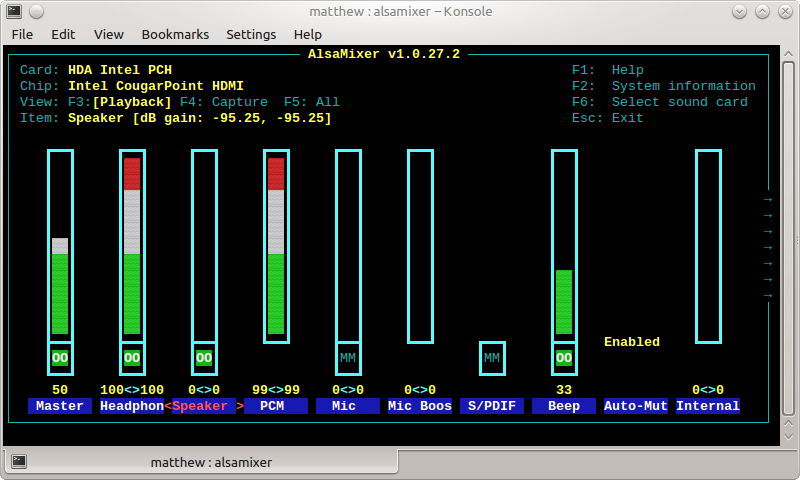
Task: Click the Auto-Mute 'Enabled' value
Action: (x=632, y=342)
